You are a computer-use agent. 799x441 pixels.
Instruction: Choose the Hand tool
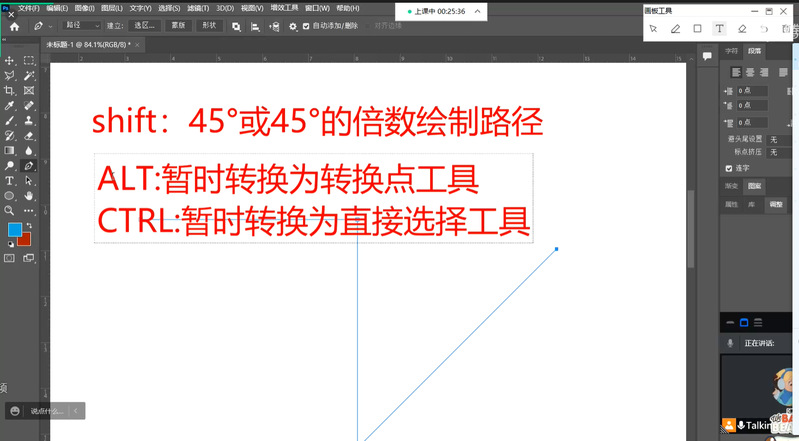click(x=28, y=195)
